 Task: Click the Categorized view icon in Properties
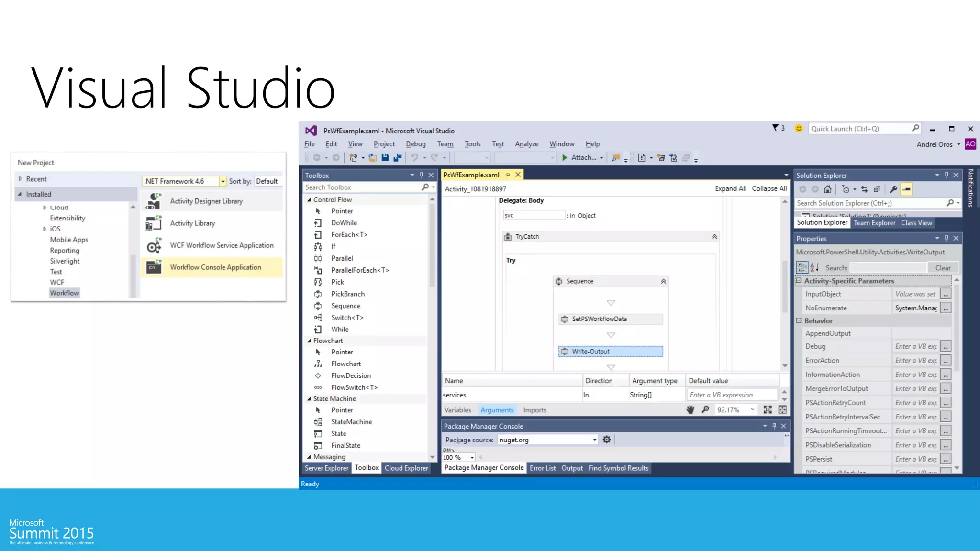(x=802, y=267)
